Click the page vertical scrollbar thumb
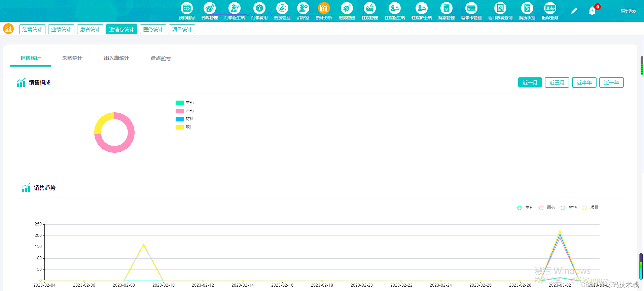644x291 pixels. point(642,66)
